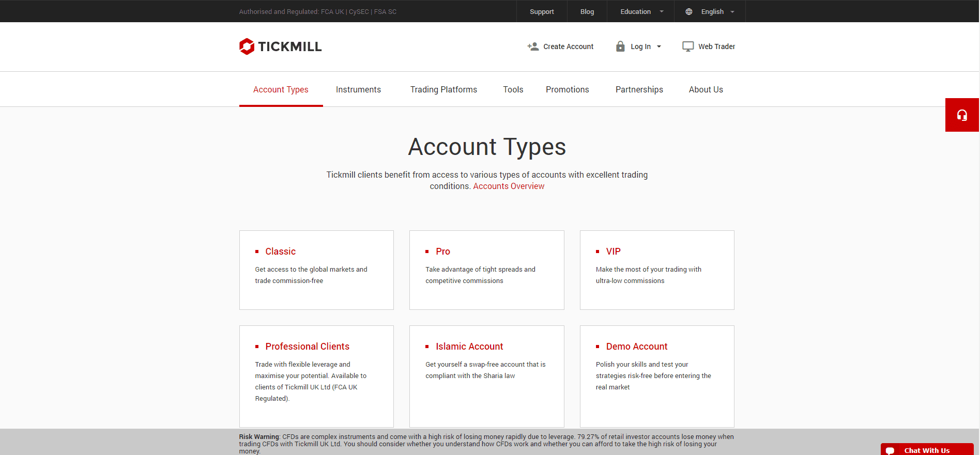Click the Create Account person icon
980x455 pixels.
tap(533, 46)
